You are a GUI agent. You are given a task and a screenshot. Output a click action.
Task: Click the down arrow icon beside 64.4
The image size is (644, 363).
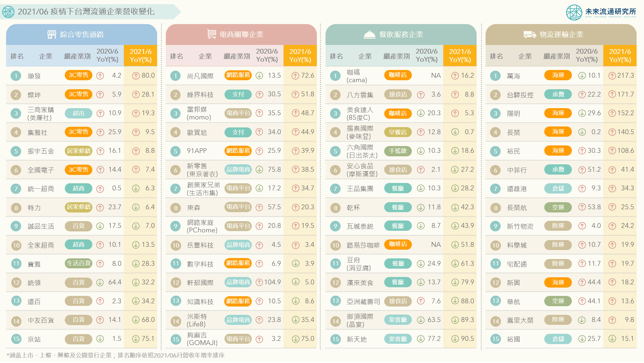point(100,282)
